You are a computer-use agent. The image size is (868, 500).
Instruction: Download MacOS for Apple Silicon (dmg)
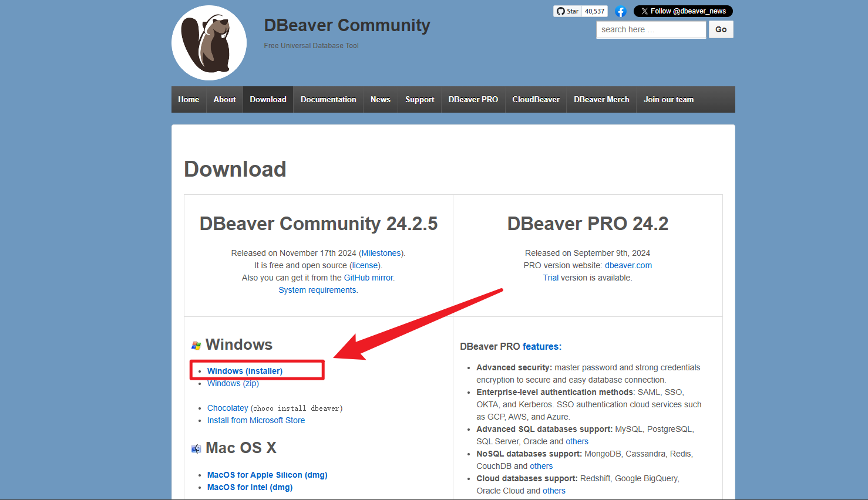tap(267, 475)
